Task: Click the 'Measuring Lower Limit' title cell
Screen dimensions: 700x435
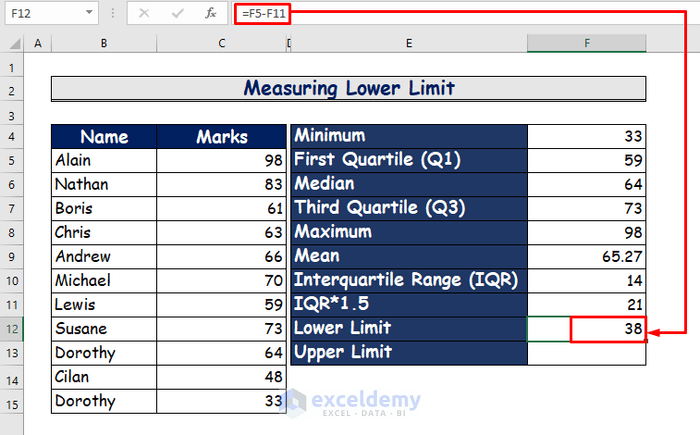Action: coord(349,89)
